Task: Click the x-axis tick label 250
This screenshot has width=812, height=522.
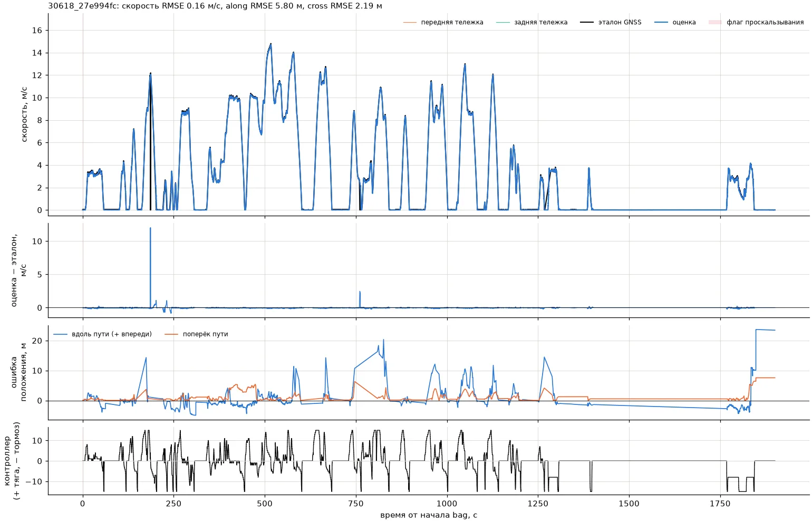Action: tap(173, 504)
